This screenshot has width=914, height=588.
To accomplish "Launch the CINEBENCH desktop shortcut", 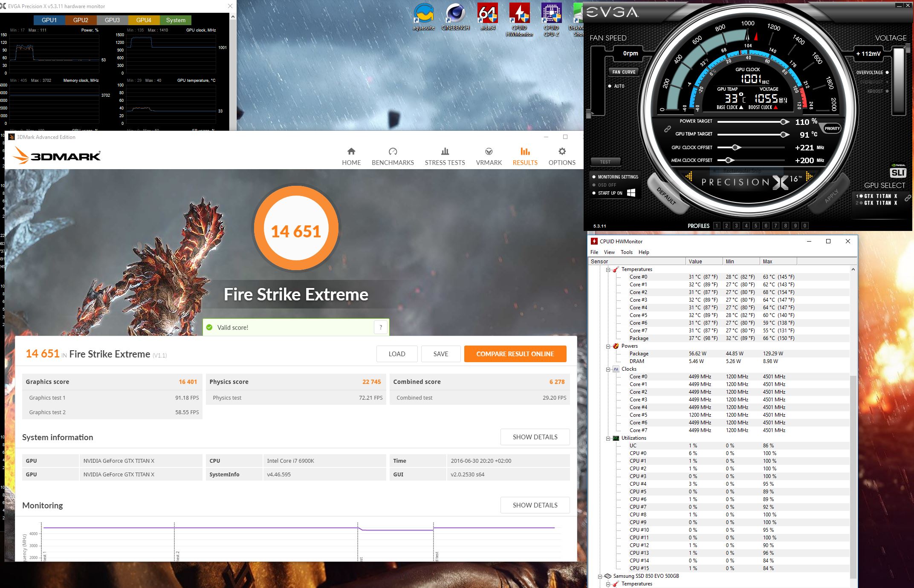I will tap(455, 17).
